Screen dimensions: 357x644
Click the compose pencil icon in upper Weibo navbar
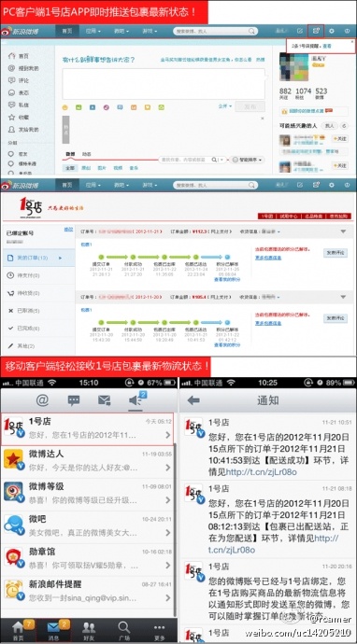click(x=300, y=31)
